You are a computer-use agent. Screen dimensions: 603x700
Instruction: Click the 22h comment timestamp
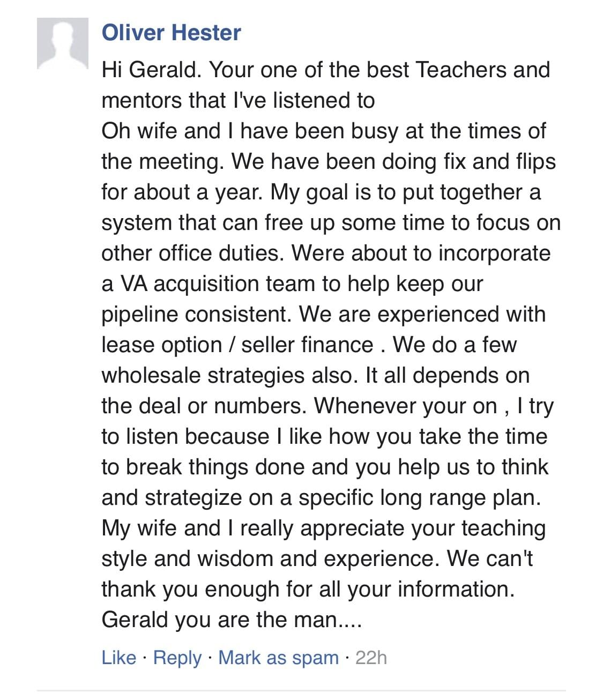[x=371, y=657]
